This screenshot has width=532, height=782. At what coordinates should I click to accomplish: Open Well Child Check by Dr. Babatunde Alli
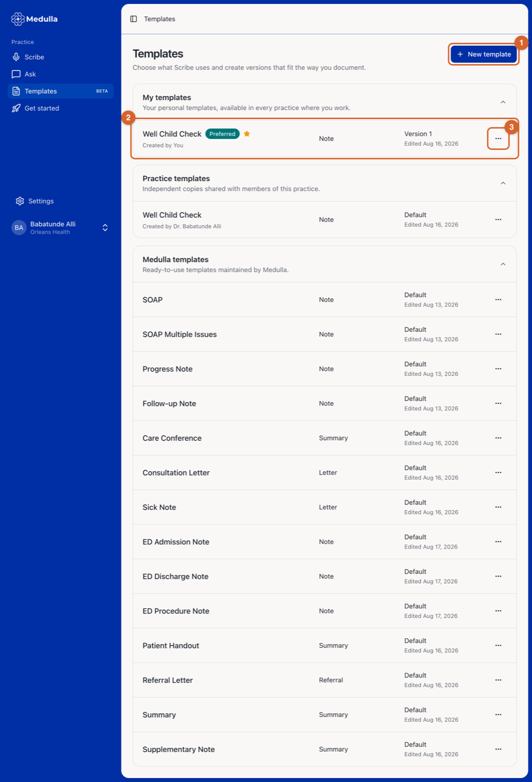coord(324,220)
